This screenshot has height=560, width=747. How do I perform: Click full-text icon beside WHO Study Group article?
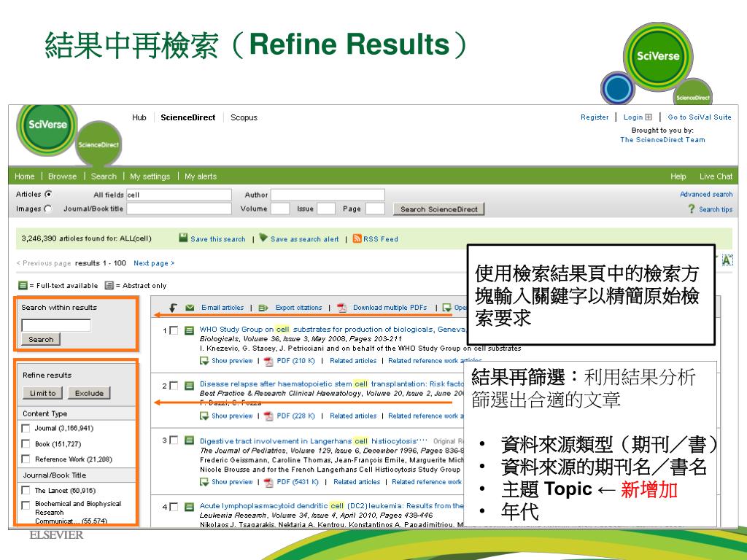[x=189, y=330]
